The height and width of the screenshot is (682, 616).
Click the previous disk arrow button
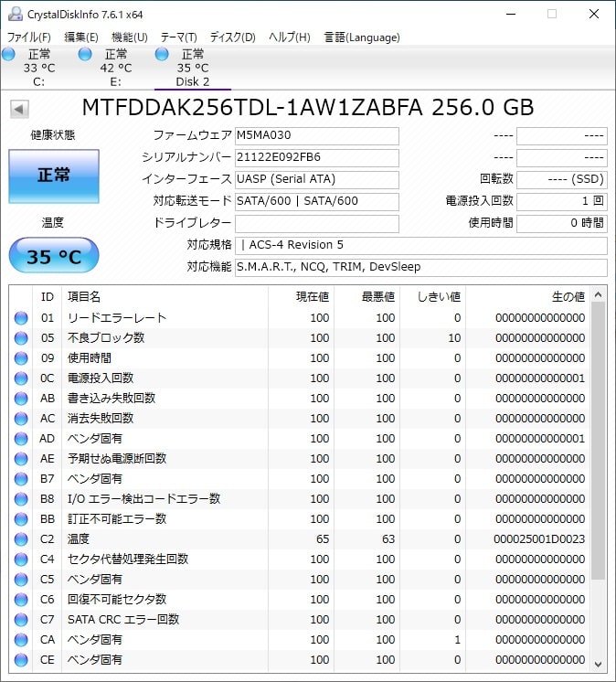(x=19, y=109)
